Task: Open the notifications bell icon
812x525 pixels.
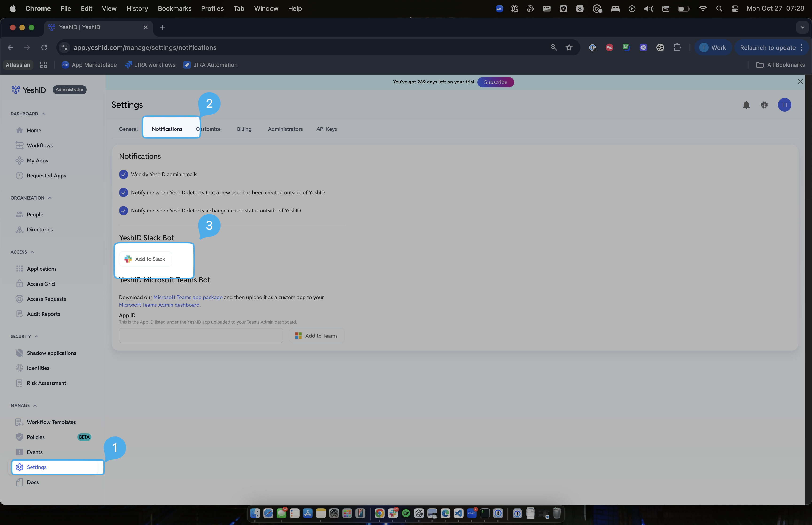Action: point(746,105)
